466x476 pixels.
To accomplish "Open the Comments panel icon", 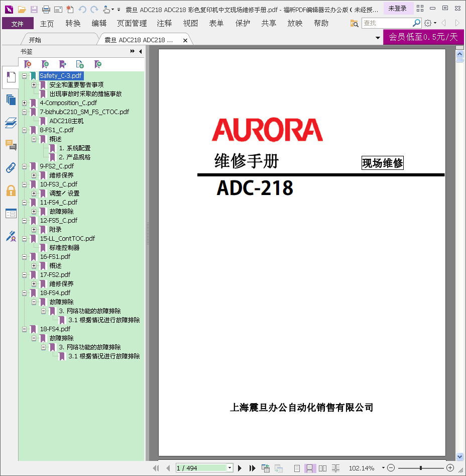I will (x=11, y=145).
